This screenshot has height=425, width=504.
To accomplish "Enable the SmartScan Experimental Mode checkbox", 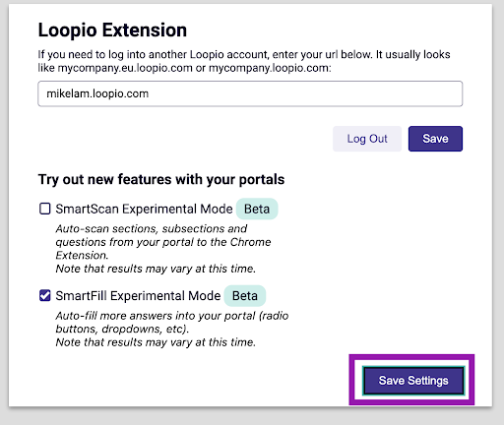I will (x=45, y=209).
